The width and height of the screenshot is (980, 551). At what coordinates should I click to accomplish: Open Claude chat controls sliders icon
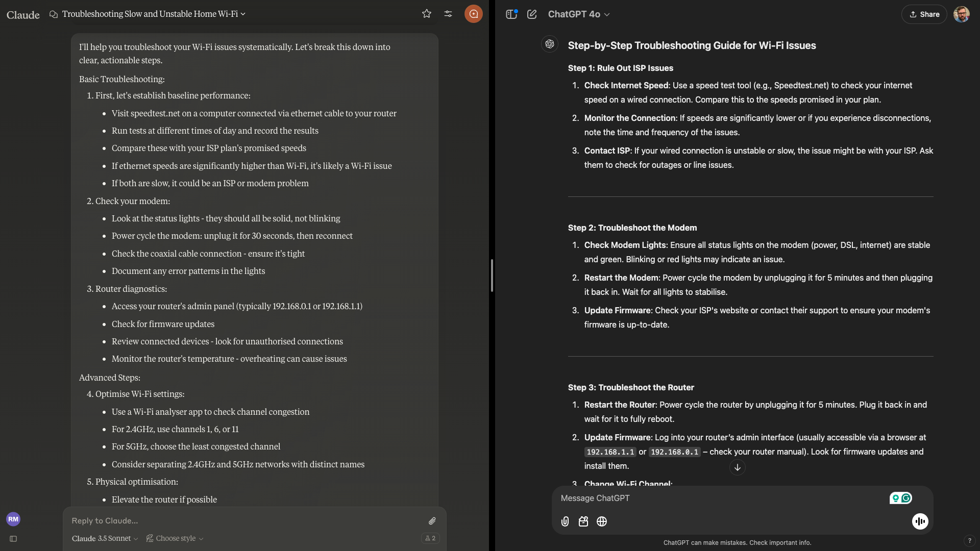tap(448, 14)
